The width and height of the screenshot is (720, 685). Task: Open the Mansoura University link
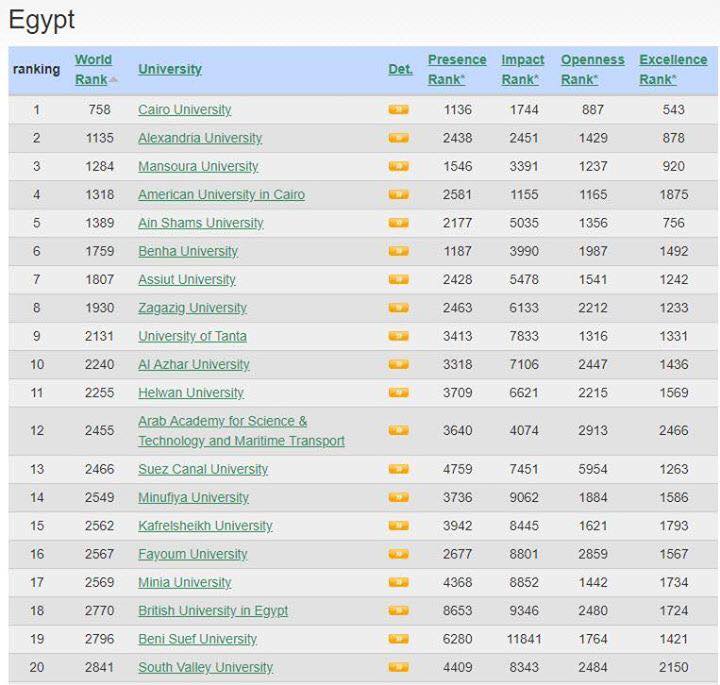tap(198, 167)
